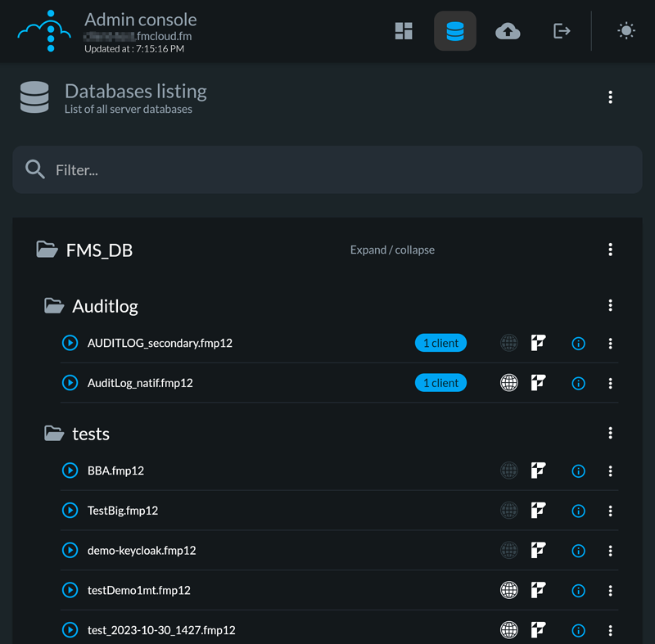Screen dimensions: 655x644
Task: Open the options menu for the tests folder
Action: point(610,433)
